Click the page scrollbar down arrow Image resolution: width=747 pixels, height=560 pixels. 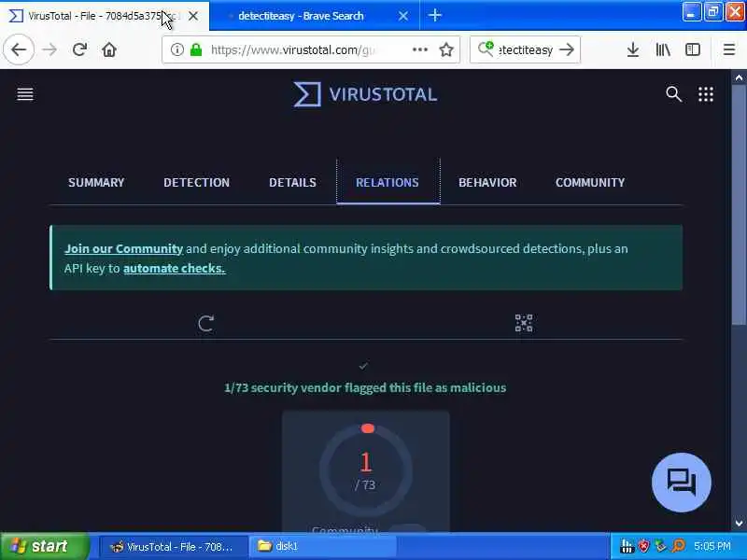(x=739, y=524)
